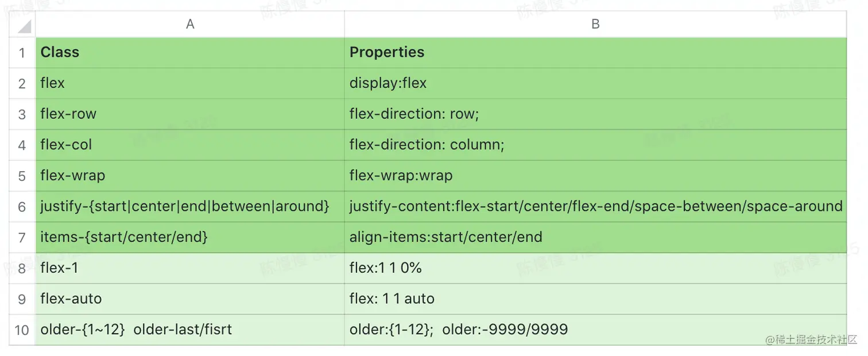
Task: Select row 5 header
Action: [22, 176]
